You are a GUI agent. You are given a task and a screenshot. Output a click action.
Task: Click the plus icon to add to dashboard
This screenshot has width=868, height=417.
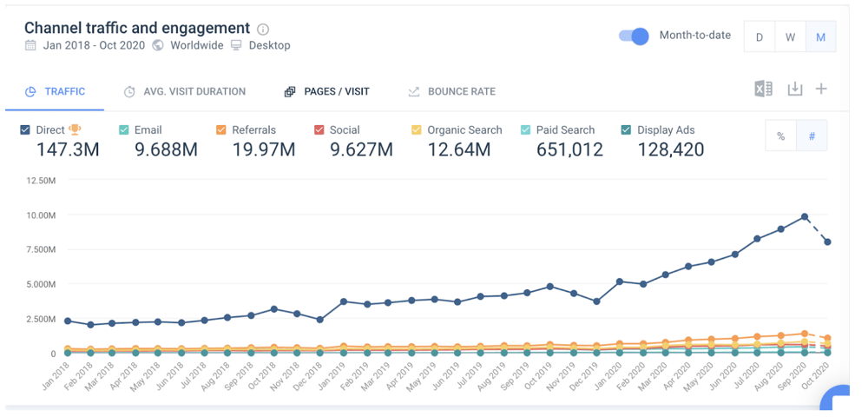(x=821, y=89)
